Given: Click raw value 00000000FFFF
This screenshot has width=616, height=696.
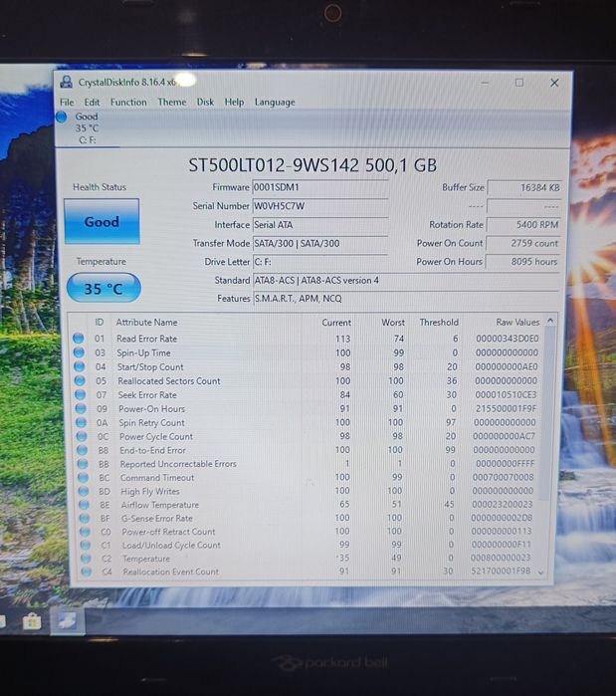Looking at the screenshot, I should pos(506,463).
